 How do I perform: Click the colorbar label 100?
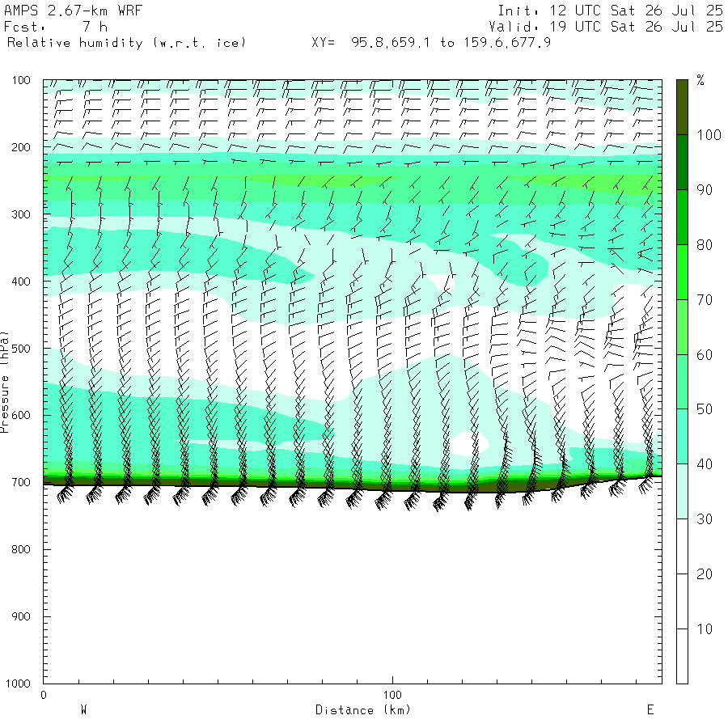point(709,135)
